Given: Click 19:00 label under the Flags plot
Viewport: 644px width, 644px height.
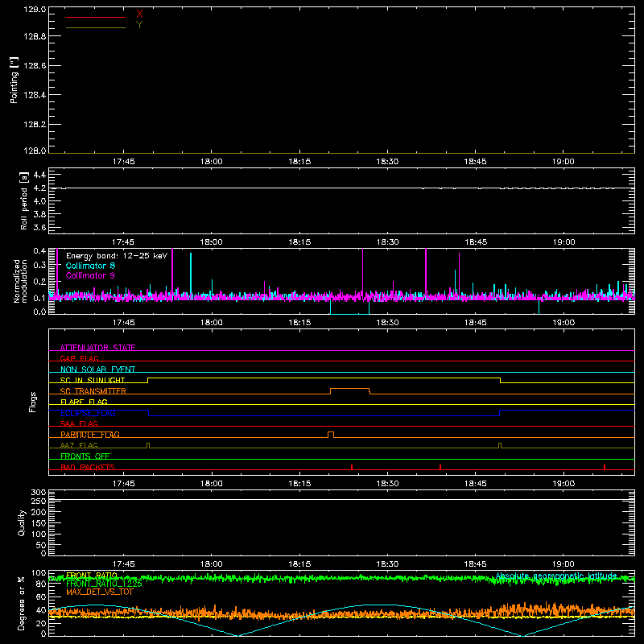Looking at the screenshot, I should coord(563,484).
